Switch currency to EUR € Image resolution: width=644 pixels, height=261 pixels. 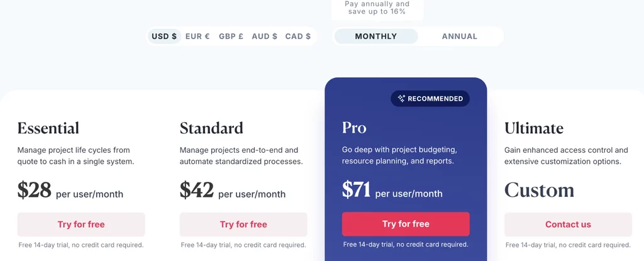(197, 36)
